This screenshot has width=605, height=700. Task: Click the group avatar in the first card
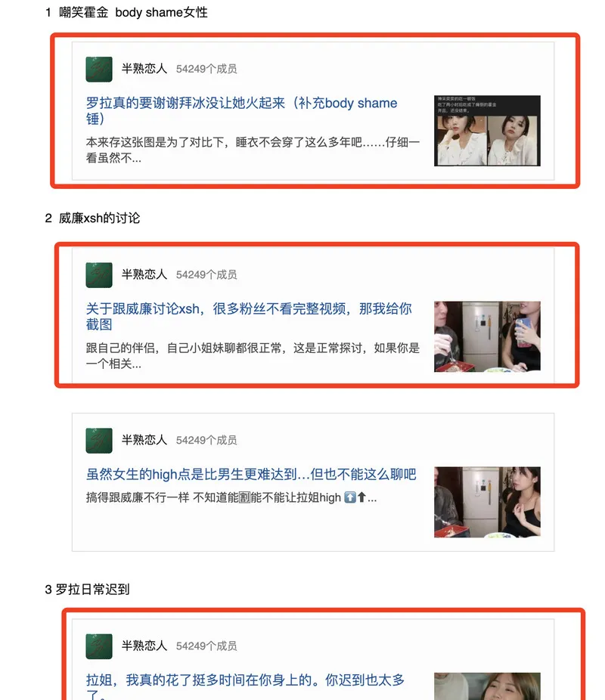[98, 69]
